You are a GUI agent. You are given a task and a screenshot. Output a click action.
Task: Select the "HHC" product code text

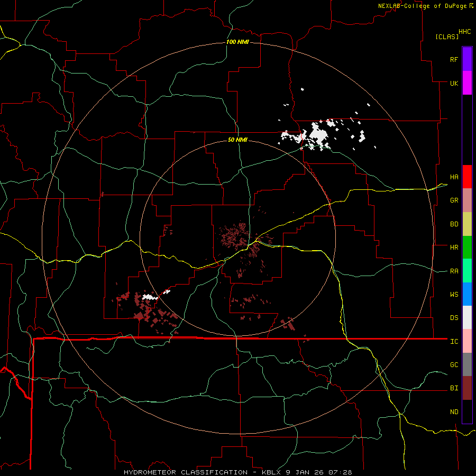(464, 32)
